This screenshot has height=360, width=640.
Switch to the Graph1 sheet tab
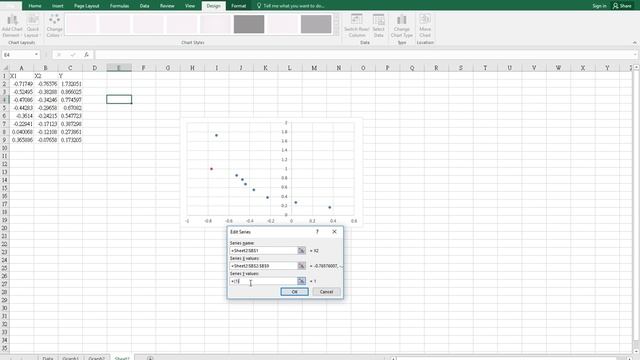coord(70,358)
